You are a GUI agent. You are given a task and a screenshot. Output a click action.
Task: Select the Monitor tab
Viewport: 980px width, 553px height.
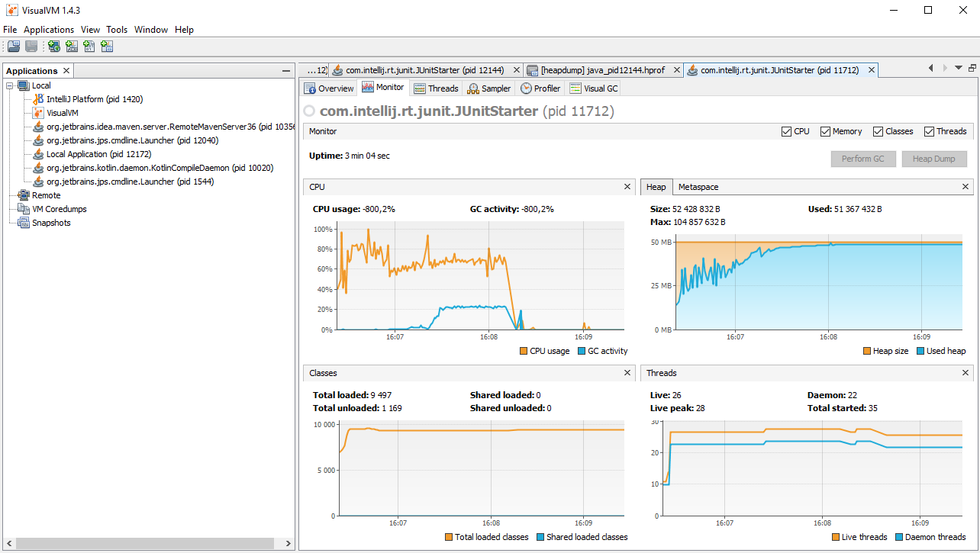(383, 88)
